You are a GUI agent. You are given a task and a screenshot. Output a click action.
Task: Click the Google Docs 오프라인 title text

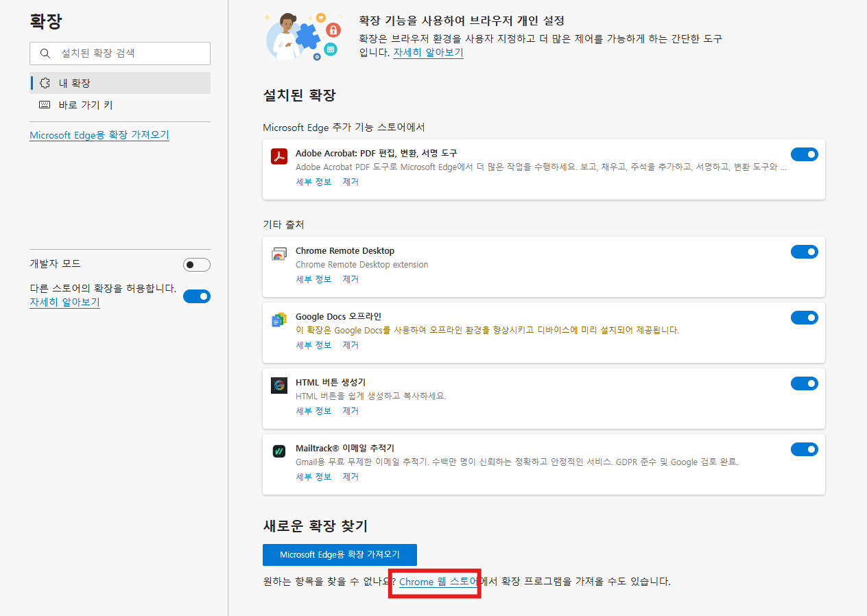point(338,316)
